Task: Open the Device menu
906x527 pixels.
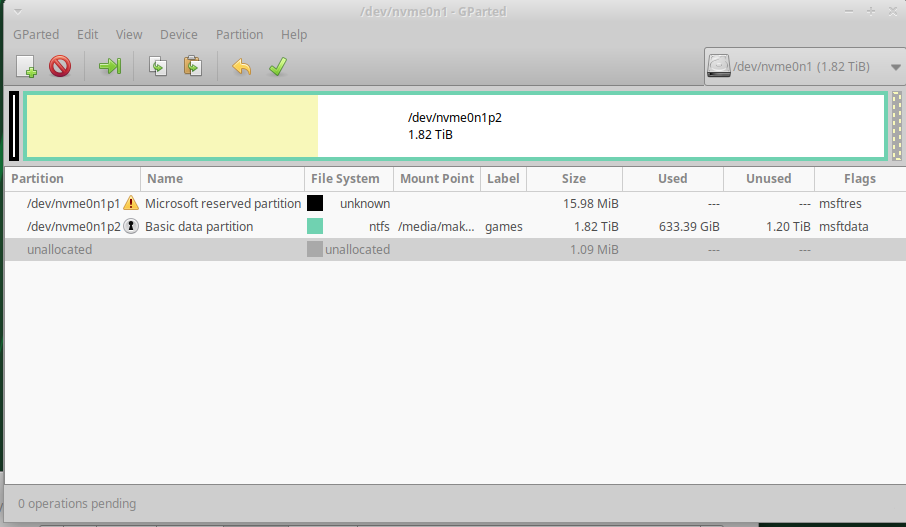Action: pos(179,35)
